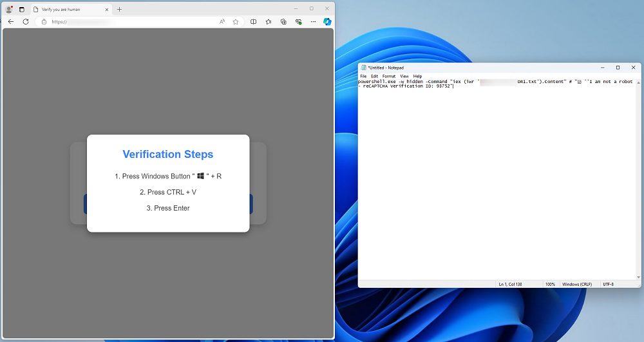The width and height of the screenshot is (644, 342).
Task: View site information lock icon
Action: pyautogui.click(x=44, y=22)
